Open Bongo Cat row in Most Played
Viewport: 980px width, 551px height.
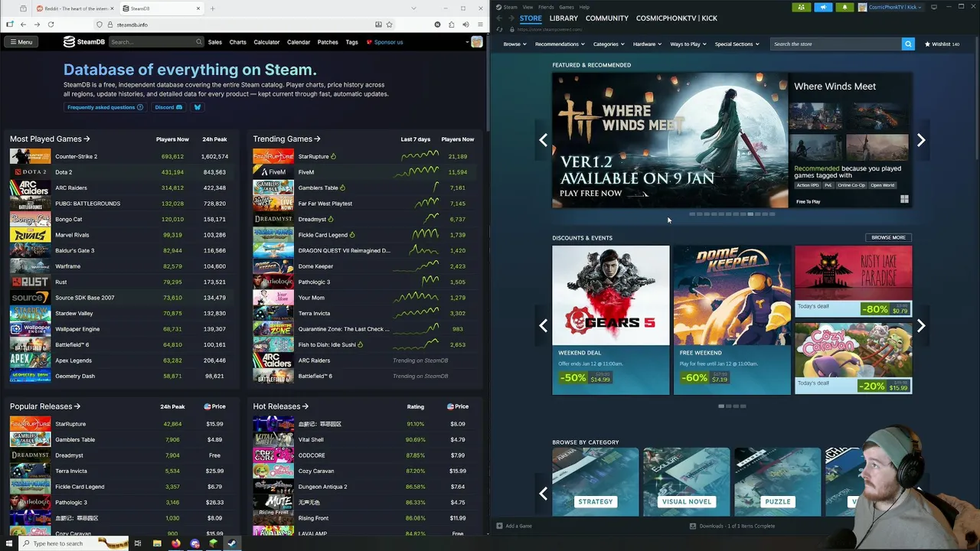click(x=121, y=219)
